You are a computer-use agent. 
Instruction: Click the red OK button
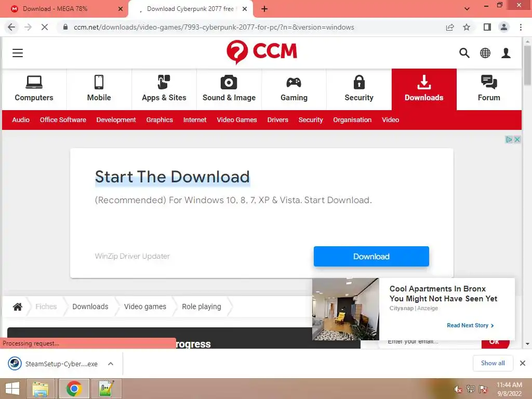[x=495, y=343]
